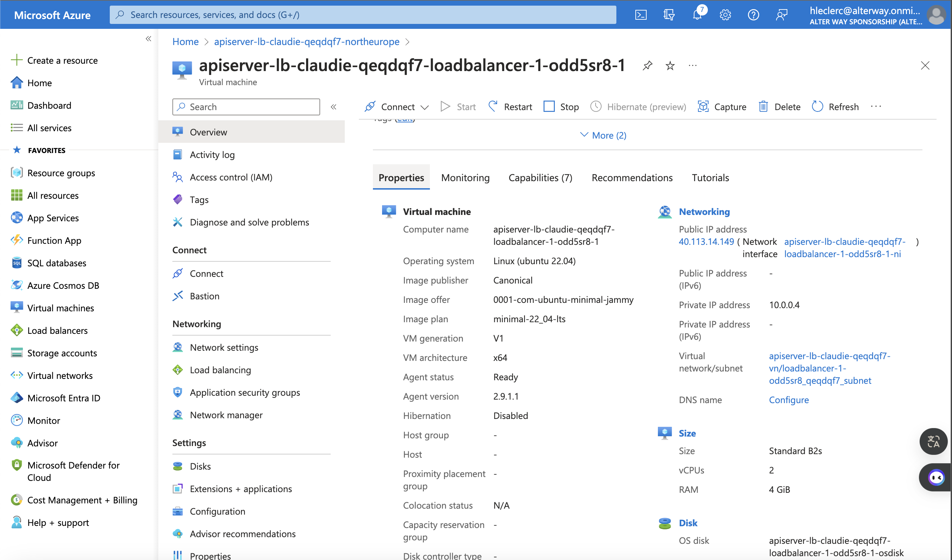Stop the virtual machine

click(x=561, y=107)
